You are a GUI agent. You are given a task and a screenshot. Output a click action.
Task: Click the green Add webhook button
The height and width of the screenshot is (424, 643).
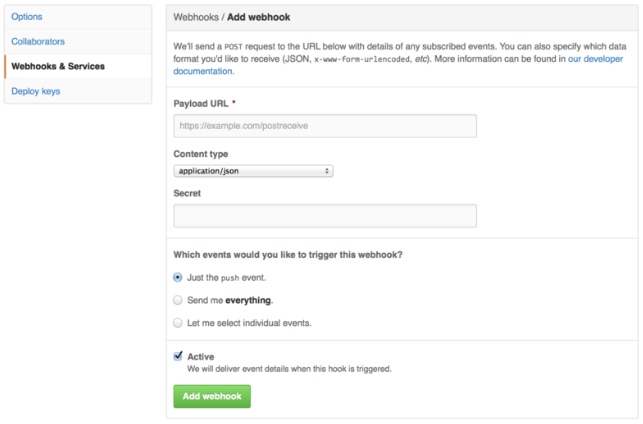[x=212, y=396]
